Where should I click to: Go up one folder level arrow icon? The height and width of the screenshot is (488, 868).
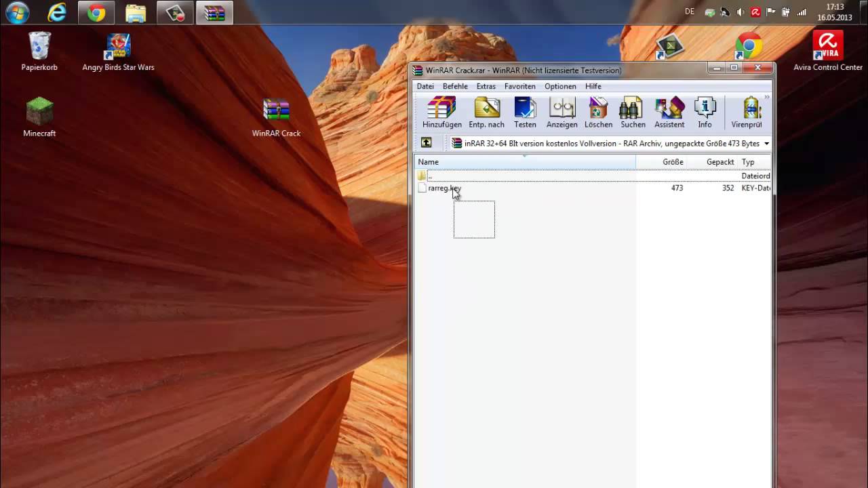426,143
